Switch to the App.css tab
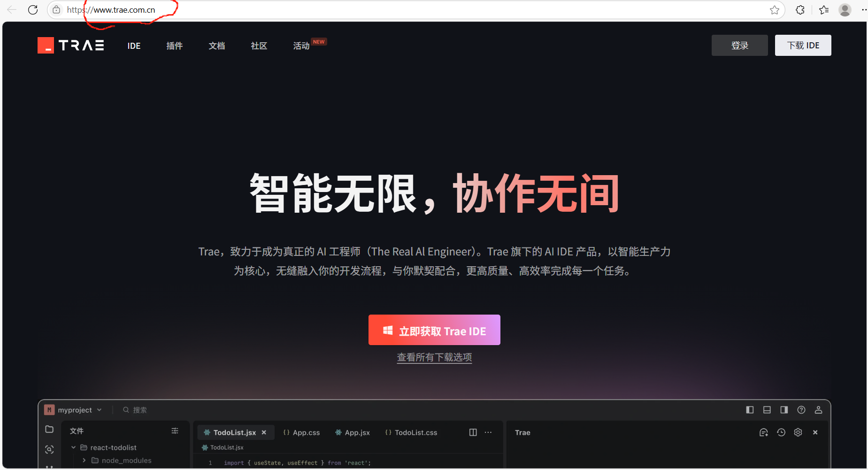The image size is (868, 470). 301,432
